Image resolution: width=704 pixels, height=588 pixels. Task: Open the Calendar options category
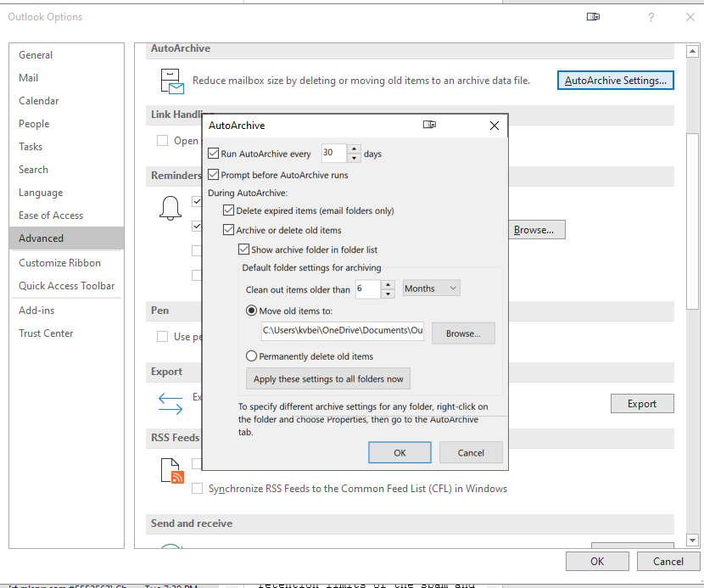tap(66, 101)
